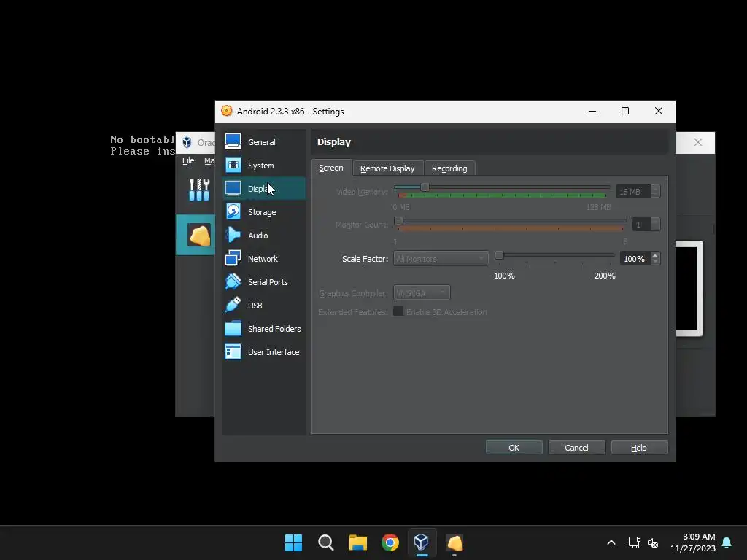747x560 pixels.
Task: Open the Network settings category icon
Action: (233, 259)
